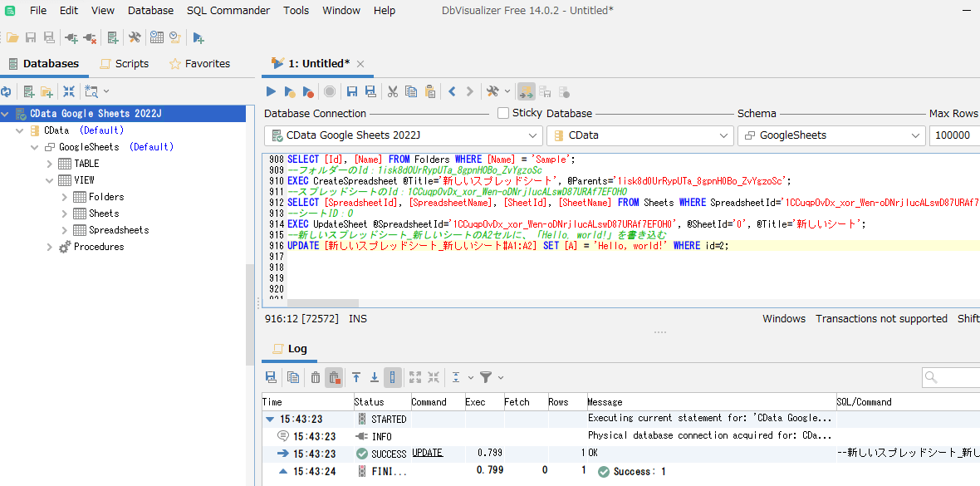Select the Spreadsheets view in the tree
The image size is (980, 486).
(x=119, y=230)
